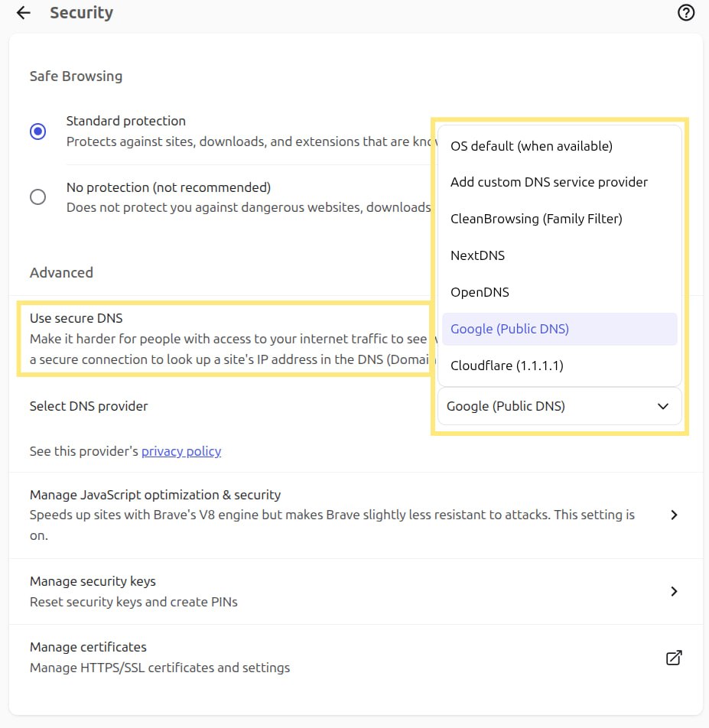The height and width of the screenshot is (728, 709).
Task: Choose Add custom DNS service provider
Action: tap(560, 182)
